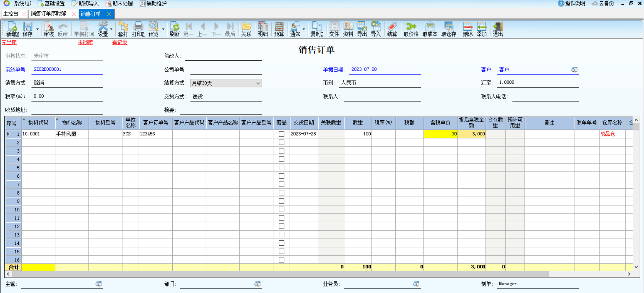The width and height of the screenshot is (644, 293).
Task: Click the 保存 (Save) icon
Action: [28, 29]
